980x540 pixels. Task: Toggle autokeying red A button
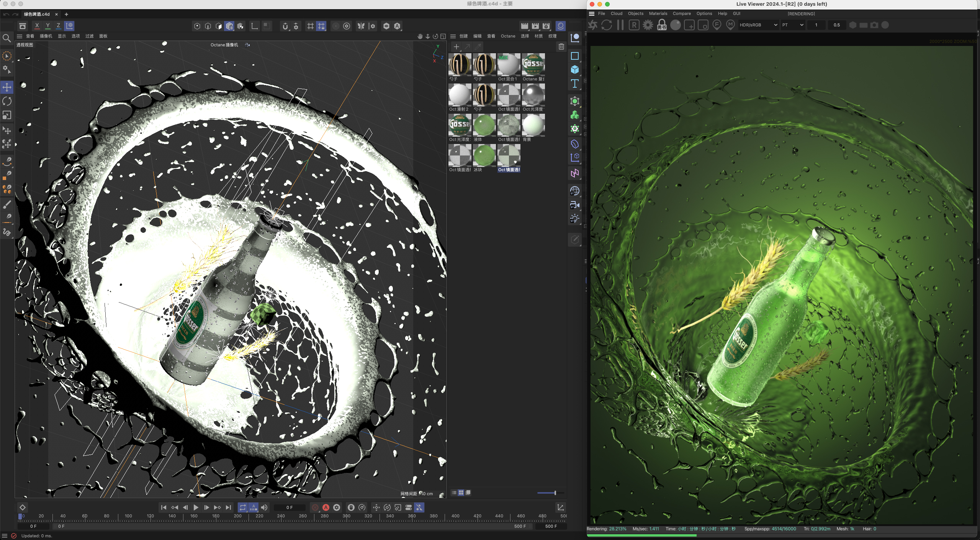tap(326, 507)
